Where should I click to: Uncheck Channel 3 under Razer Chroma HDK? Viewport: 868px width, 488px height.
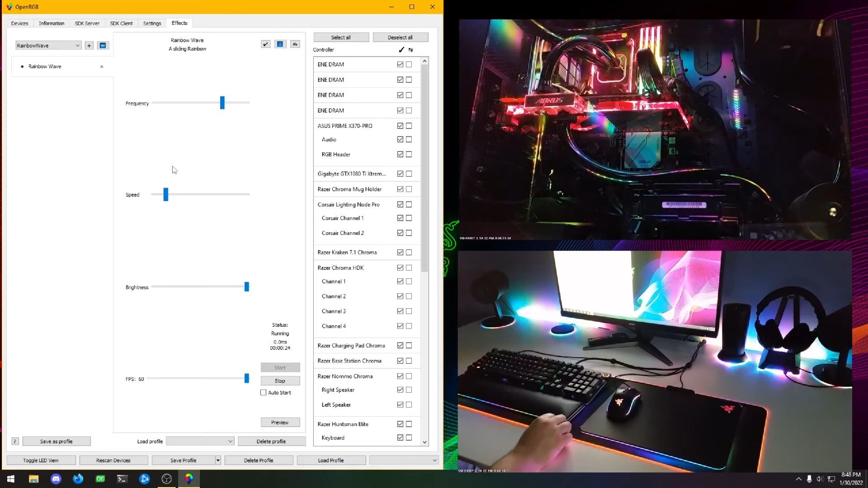[400, 311]
